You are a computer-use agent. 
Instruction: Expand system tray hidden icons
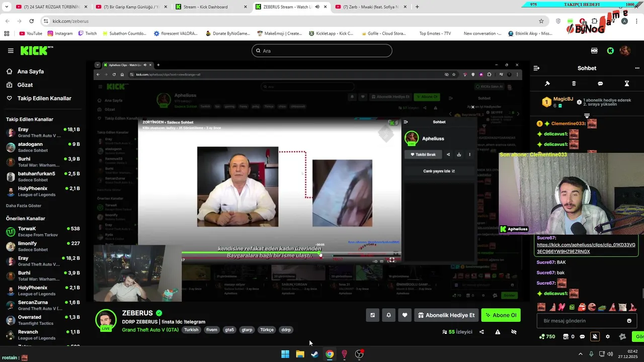[x=580, y=354]
